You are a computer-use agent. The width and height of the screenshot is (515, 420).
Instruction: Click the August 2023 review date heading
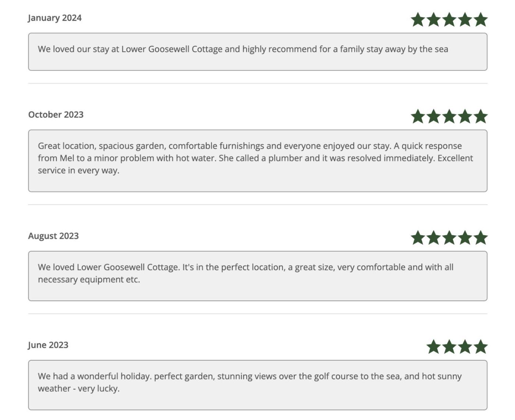53,236
